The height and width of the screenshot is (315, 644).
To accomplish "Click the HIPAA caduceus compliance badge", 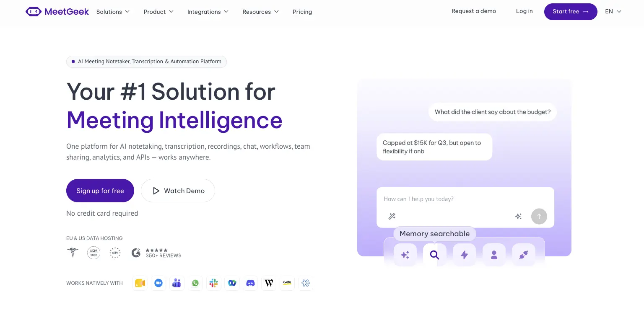I will 73,252.
